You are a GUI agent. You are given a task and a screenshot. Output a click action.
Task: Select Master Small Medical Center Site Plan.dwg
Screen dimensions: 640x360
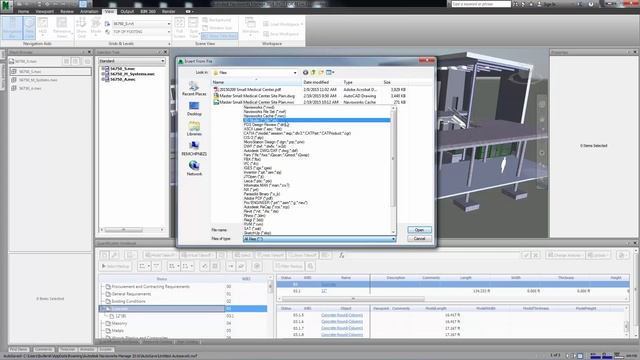257,96
